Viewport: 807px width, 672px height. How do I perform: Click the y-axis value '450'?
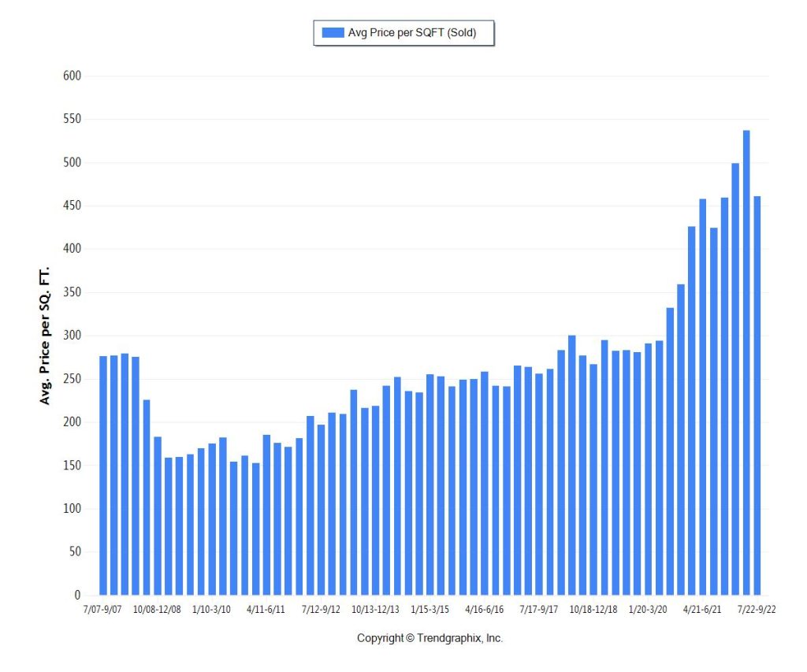(x=72, y=206)
